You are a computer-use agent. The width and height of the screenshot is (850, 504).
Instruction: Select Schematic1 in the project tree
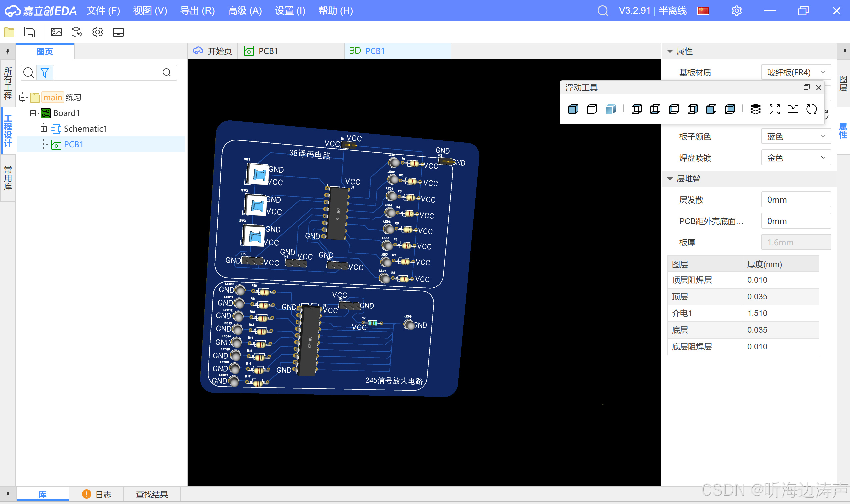(x=85, y=129)
